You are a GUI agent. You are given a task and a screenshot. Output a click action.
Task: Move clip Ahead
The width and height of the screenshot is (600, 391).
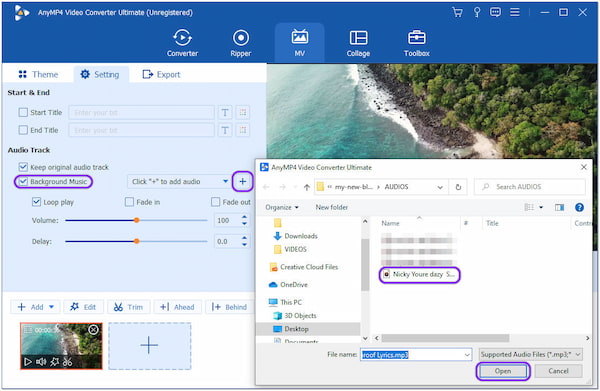[177, 307]
